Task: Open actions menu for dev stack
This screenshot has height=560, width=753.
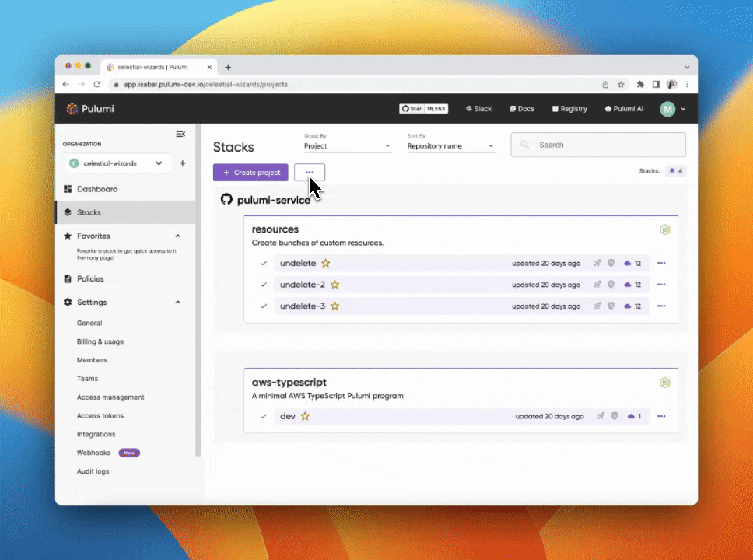Action: (x=661, y=416)
